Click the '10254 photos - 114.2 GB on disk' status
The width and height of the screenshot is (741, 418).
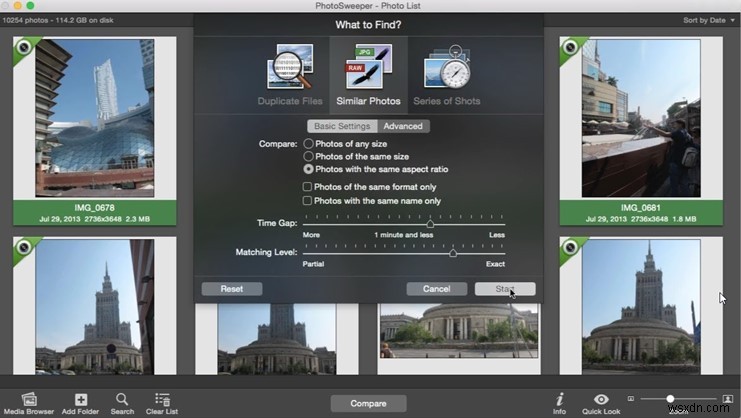[x=58, y=20]
